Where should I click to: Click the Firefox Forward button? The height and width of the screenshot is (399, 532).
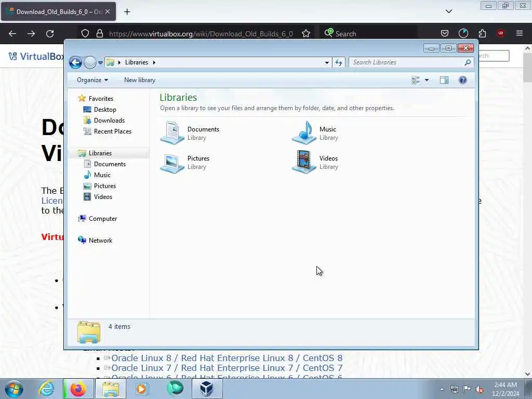click(x=31, y=34)
